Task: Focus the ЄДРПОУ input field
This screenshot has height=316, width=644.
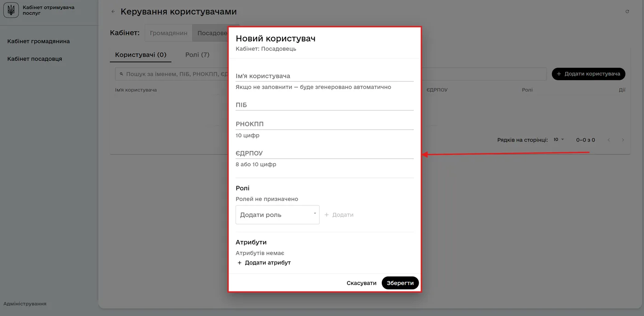Action: (x=325, y=153)
